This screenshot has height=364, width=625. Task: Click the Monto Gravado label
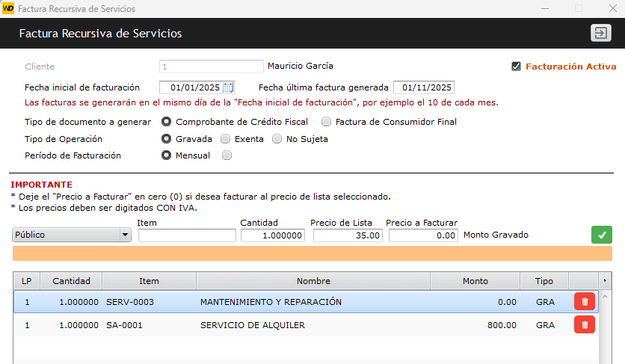pyautogui.click(x=496, y=235)
